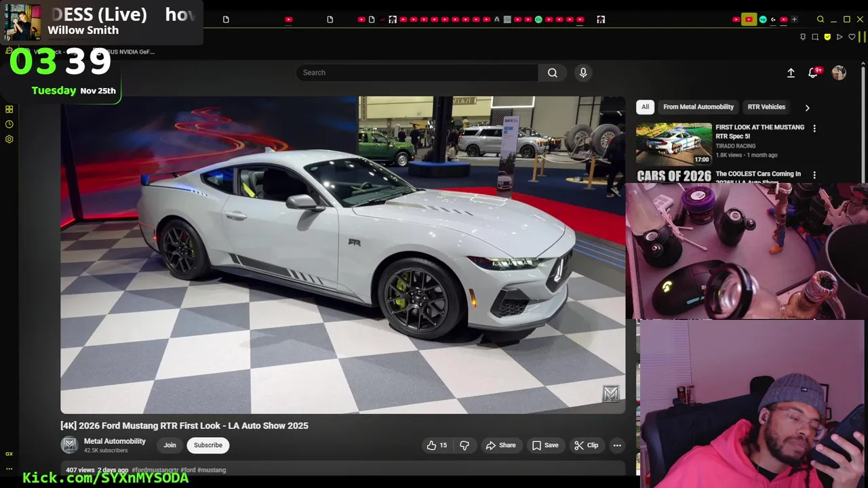This screenshot has height=488, width=868.
Task: Select 'From Metal Automobility' filter chip
Action: 698,107
